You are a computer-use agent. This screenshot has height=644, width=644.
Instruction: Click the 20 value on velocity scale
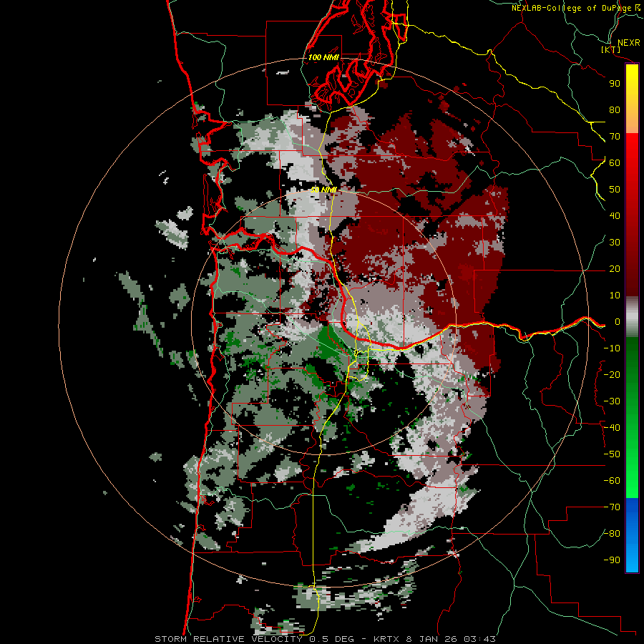point(615,268)
